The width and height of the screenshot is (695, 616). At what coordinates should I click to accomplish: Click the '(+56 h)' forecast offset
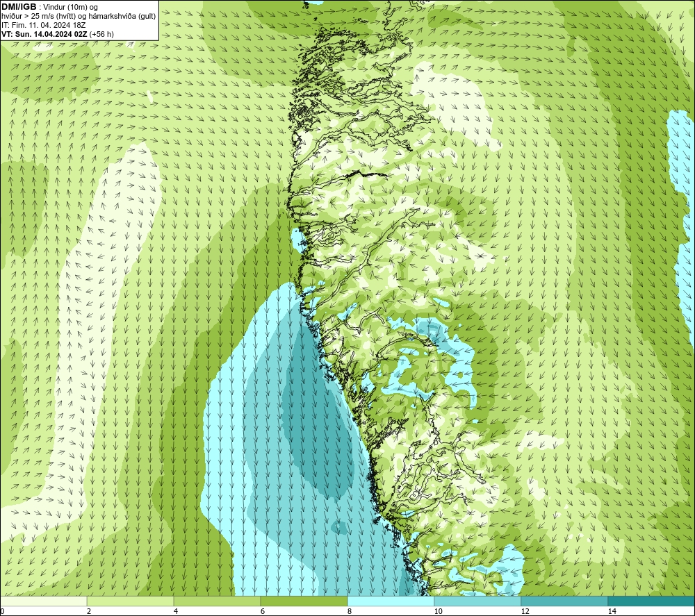[x=101, y=34]
